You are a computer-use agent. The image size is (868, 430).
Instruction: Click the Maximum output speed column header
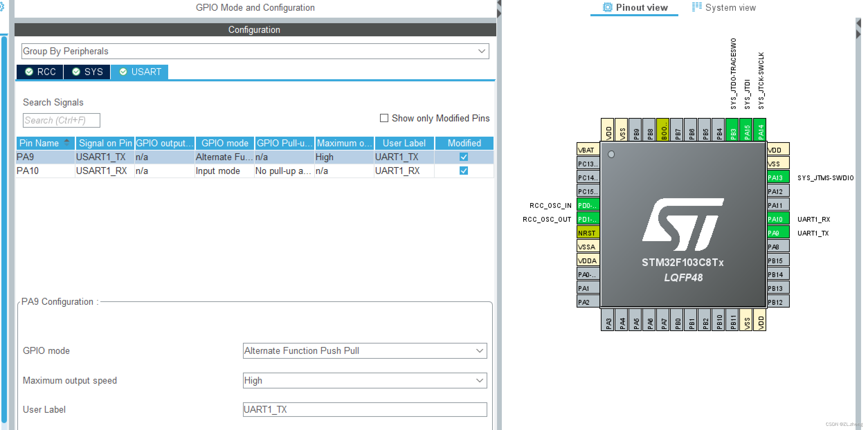tap(344, 143)
